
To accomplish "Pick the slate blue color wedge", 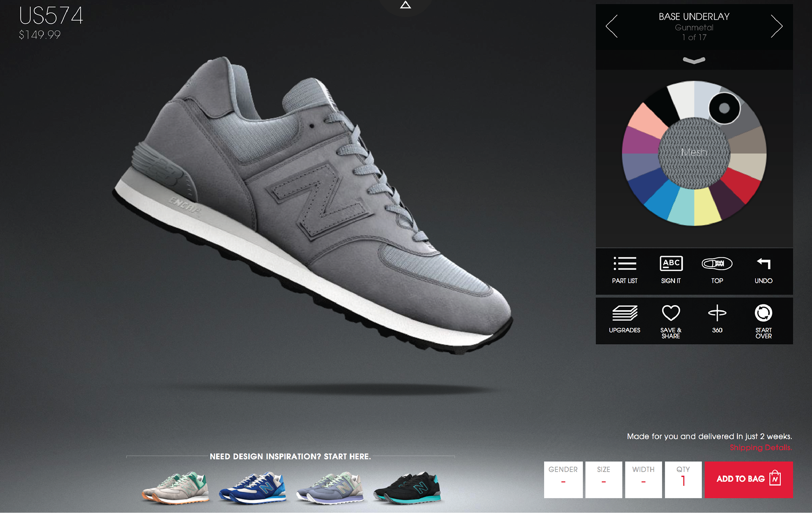I will pyautogui.click(x=641, y=166).
